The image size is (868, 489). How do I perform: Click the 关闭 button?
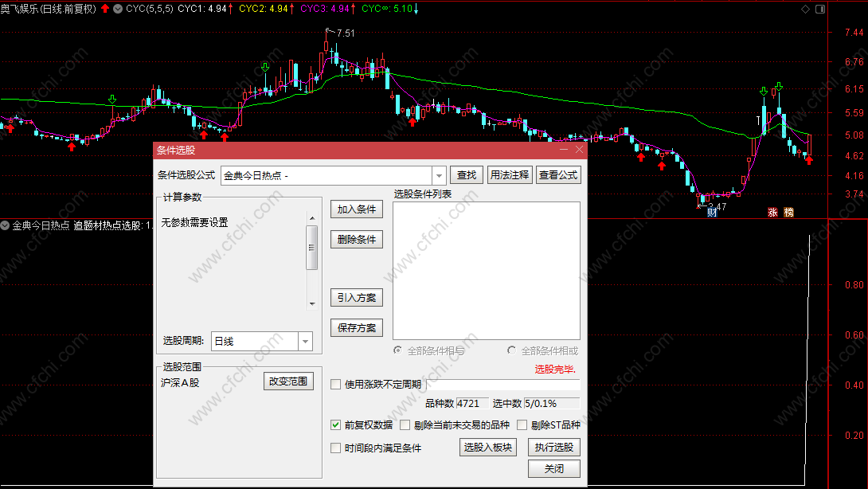pos(554,469)
